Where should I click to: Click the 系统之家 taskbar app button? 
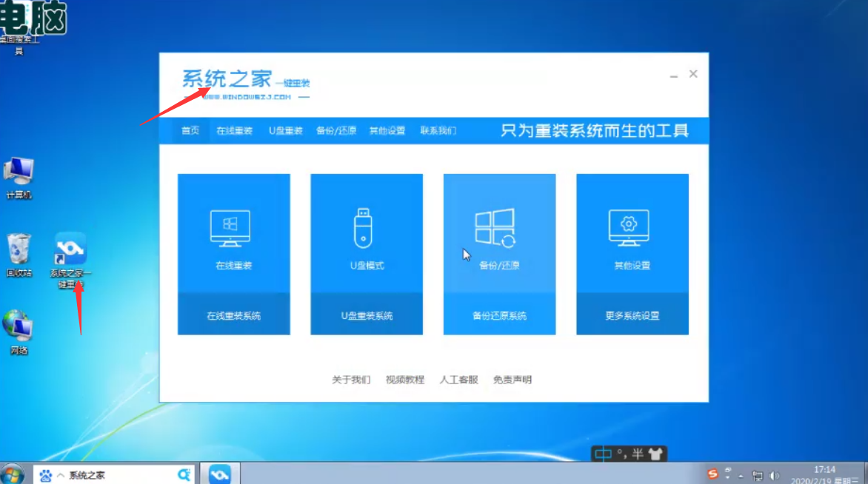[x=220, y=474]
